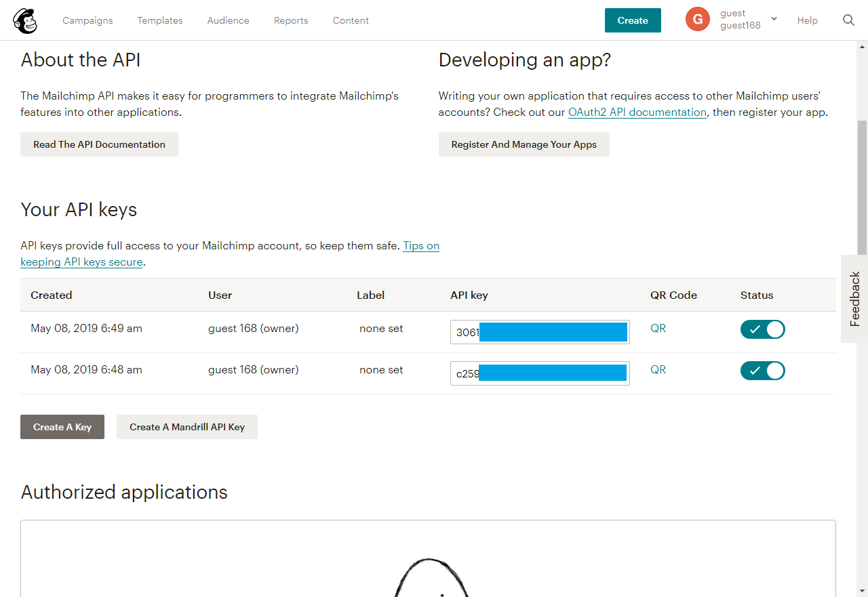Select the API key field starting c259
This screenshot has width=868, height=597.
[x=540, y=373]
